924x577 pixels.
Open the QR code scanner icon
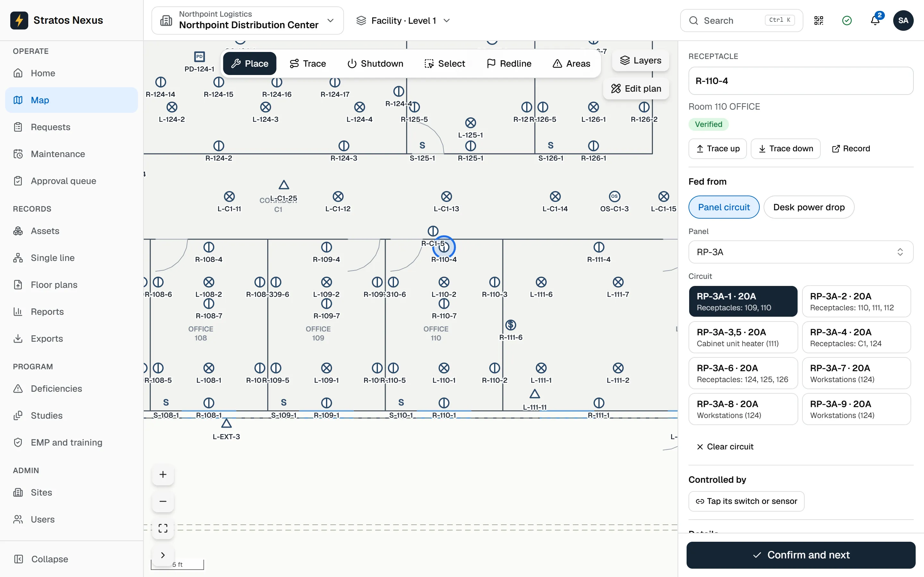click(x=819, y=21)
